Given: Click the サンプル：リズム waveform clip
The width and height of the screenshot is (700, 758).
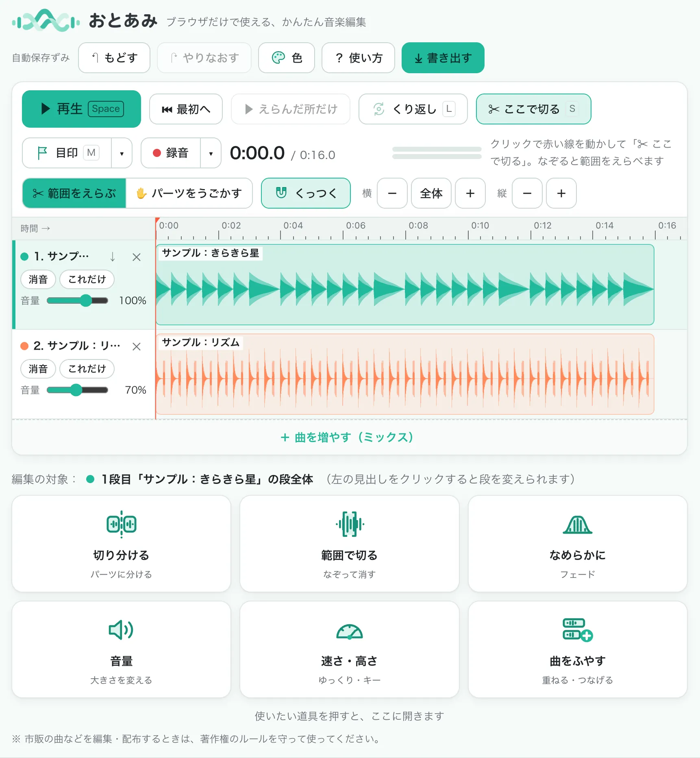Looking at the screenshot, I should click(405, 374).
